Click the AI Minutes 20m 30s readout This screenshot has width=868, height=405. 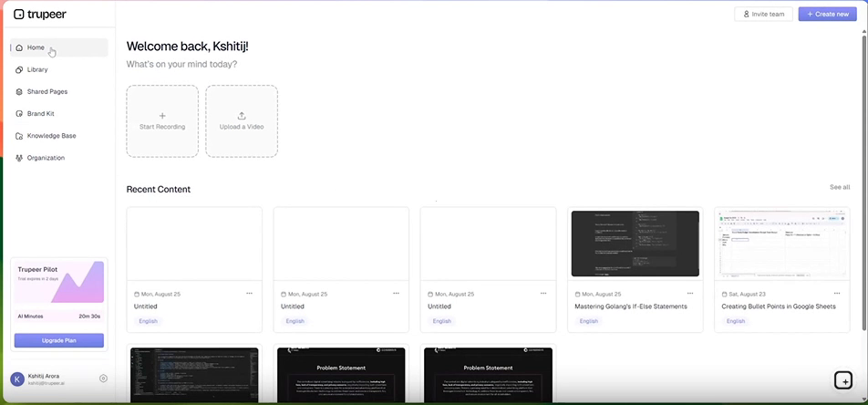[59, 317]
